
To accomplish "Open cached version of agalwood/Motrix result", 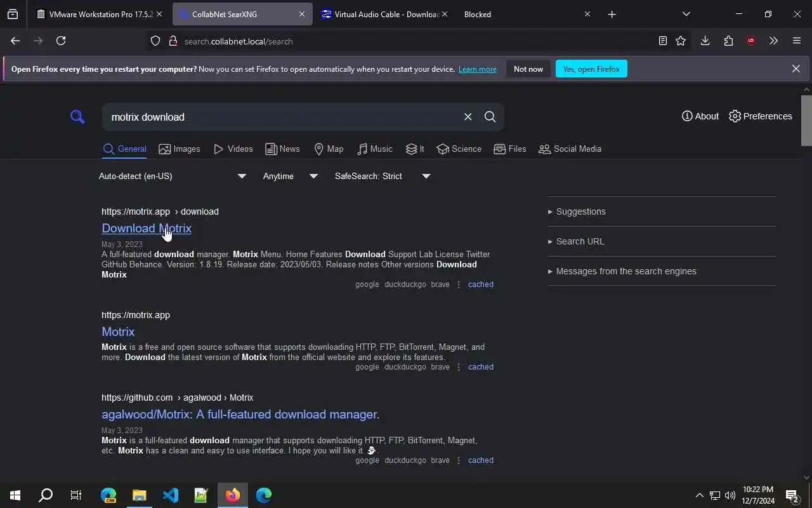I will click(x=480, y=460).
